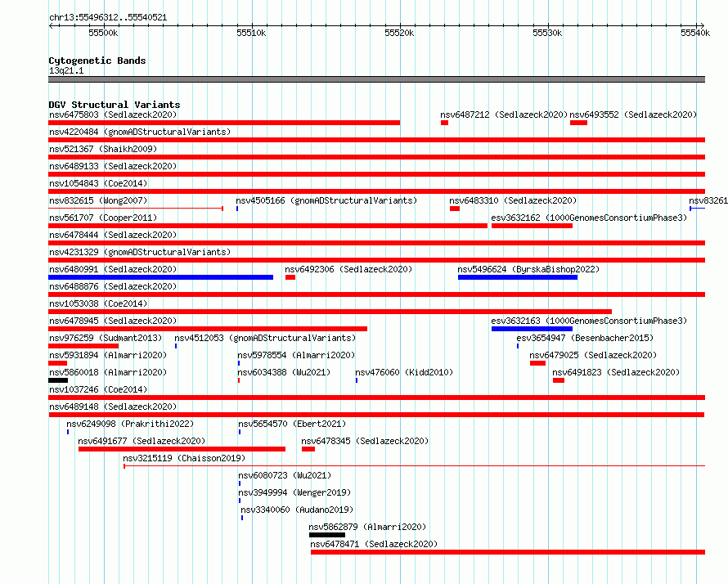728x584 pixels.
Task: Click nsv976259 (Sudmant2013) label
Action: click(106, 338)
